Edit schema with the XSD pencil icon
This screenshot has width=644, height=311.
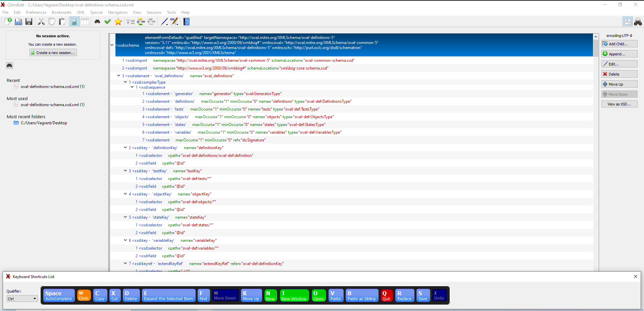tap(174, 21)
